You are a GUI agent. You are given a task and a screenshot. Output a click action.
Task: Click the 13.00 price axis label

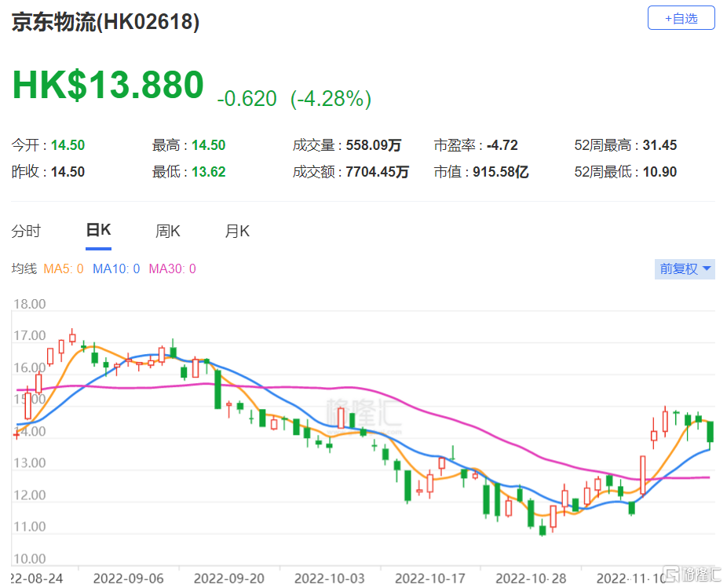point(30,463)
